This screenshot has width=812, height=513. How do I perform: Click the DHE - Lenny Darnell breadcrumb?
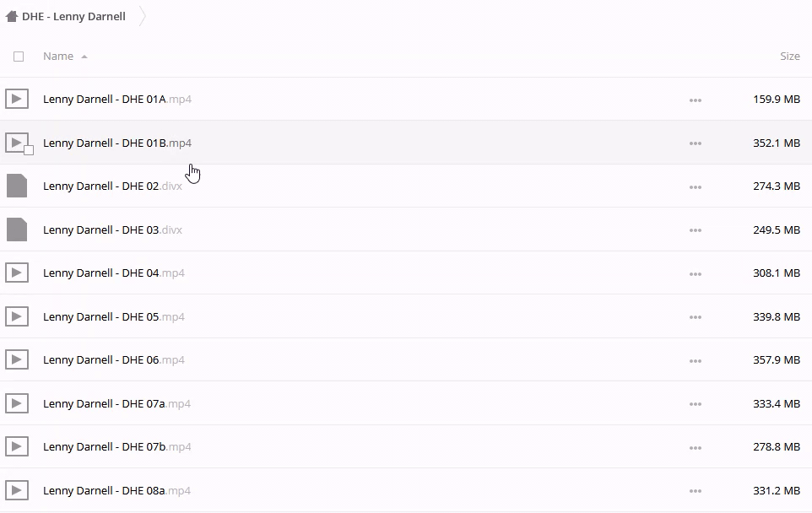(73, 16)
